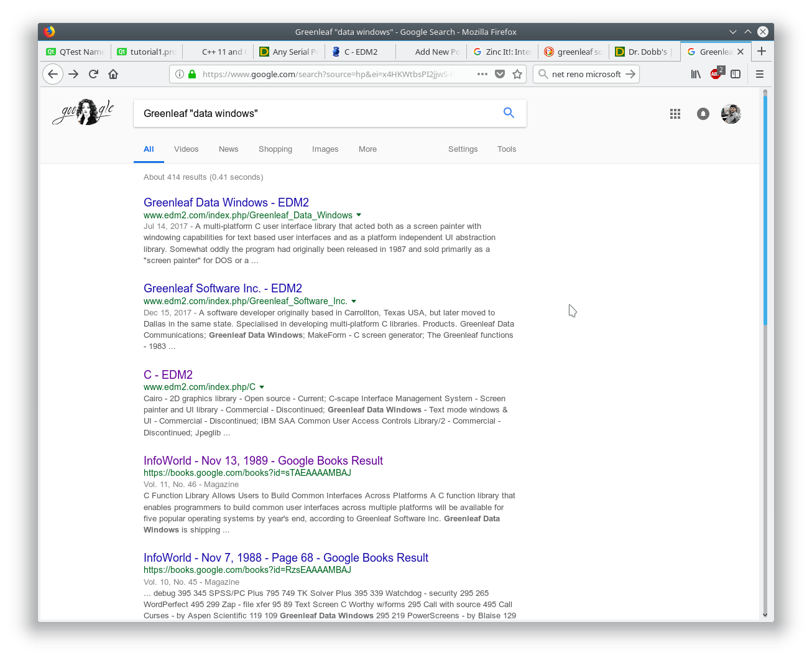Open the Library bookmarks panel

pos(696,74)
